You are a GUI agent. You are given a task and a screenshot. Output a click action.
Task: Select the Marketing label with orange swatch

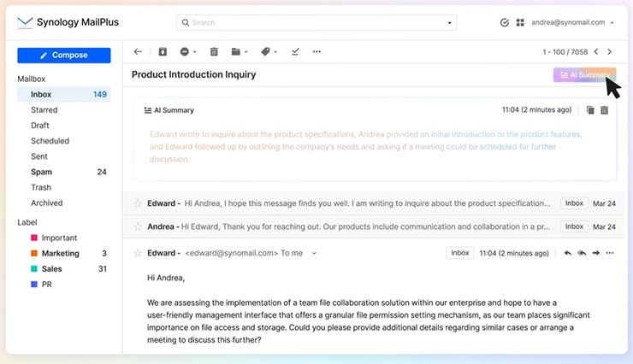coord(60,253)
